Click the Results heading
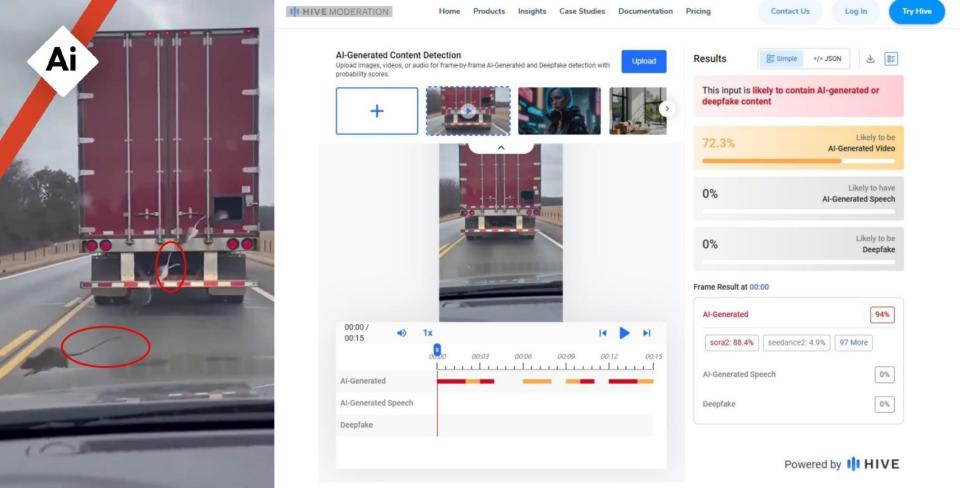This screenshot has width=960, height=488. (x=710, y=59)
